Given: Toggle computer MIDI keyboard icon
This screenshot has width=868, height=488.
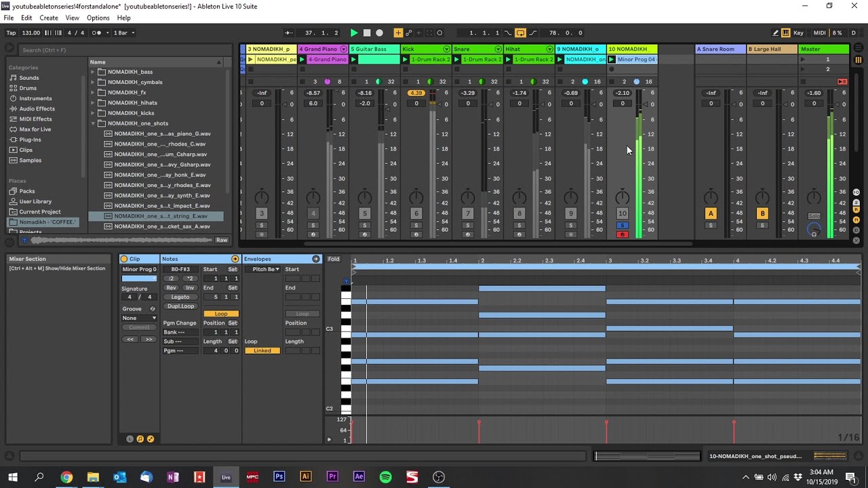Looking at the screenshot, I should pos(786,33).
